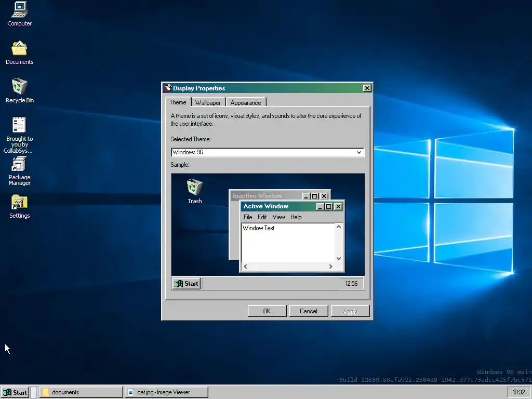The height and width of the screenshot is (399, 532).
Task: Click the sample window scroll down arrow
Action: pyautogui.click(x=339, y=259)
